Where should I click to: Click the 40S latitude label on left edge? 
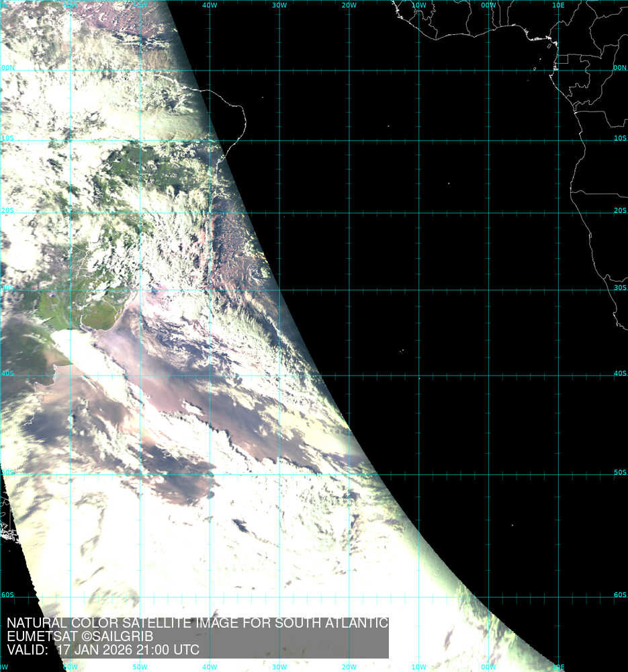(x=7, y=374)
